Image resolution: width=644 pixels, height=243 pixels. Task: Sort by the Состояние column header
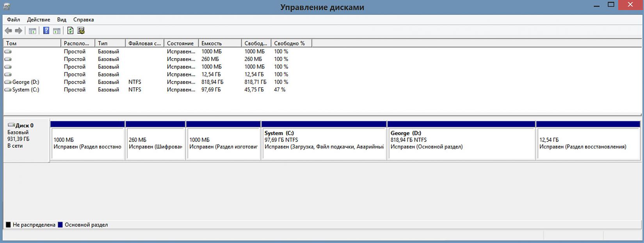point(181,43)
